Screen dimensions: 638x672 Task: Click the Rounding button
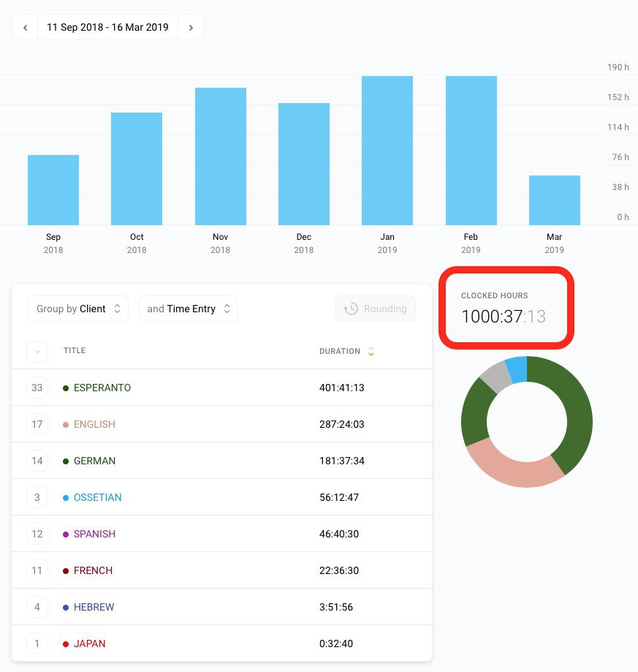(375, 309)
